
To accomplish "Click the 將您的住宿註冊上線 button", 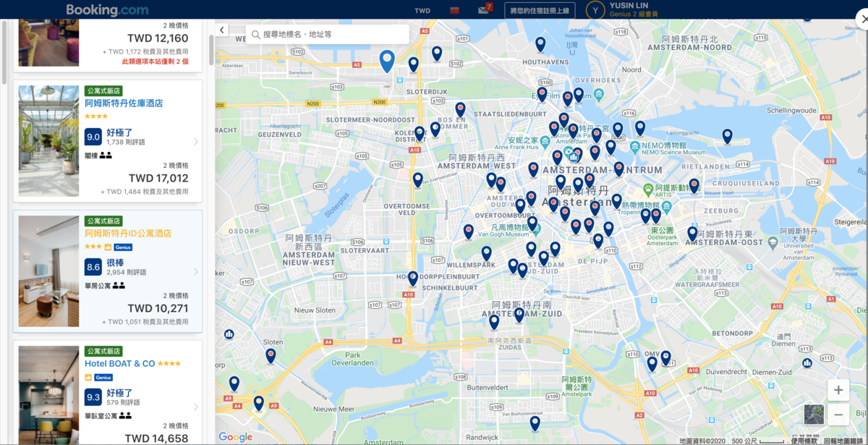I will click(x=540, y=10).
